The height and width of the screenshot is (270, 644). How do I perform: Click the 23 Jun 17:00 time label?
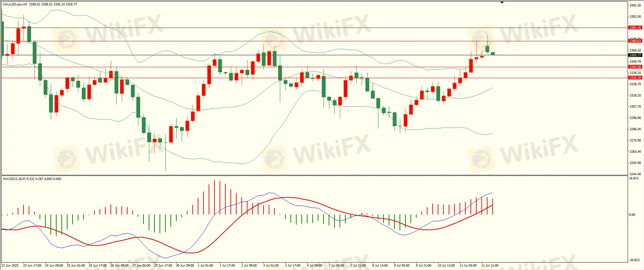point(32,266)
